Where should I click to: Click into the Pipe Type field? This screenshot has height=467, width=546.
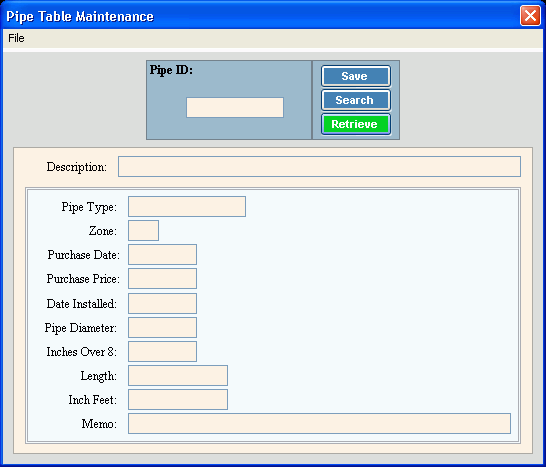point(187,207)
